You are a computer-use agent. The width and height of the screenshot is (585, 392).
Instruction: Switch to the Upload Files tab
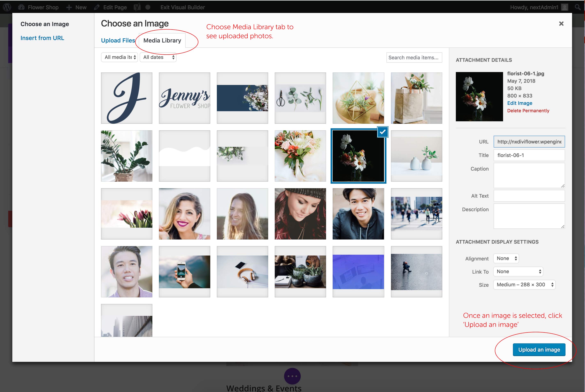pos(118,40)
